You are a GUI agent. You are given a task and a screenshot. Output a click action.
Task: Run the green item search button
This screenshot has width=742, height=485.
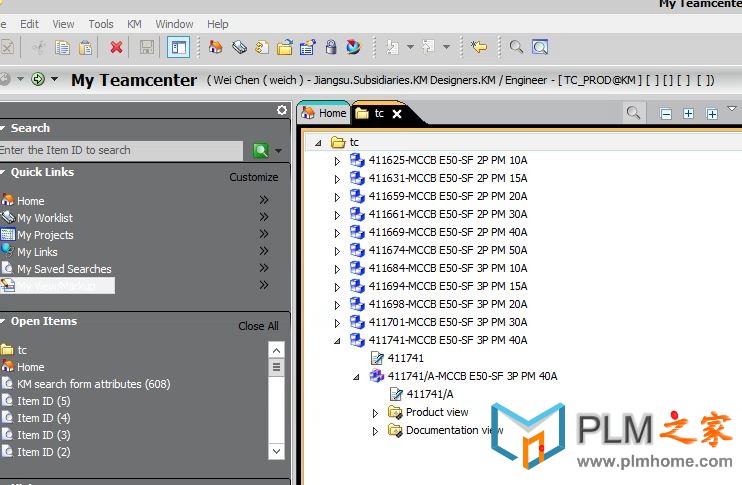[x=261, y=150]
